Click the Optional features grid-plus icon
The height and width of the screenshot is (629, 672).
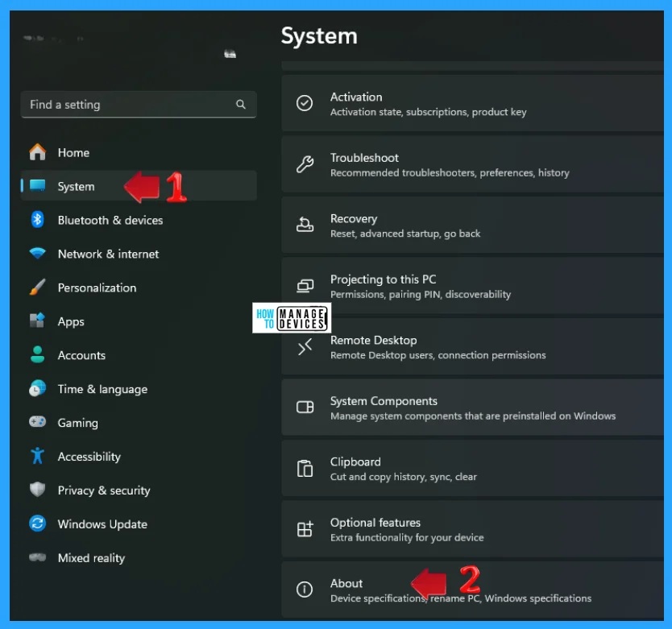click(305, 529)
